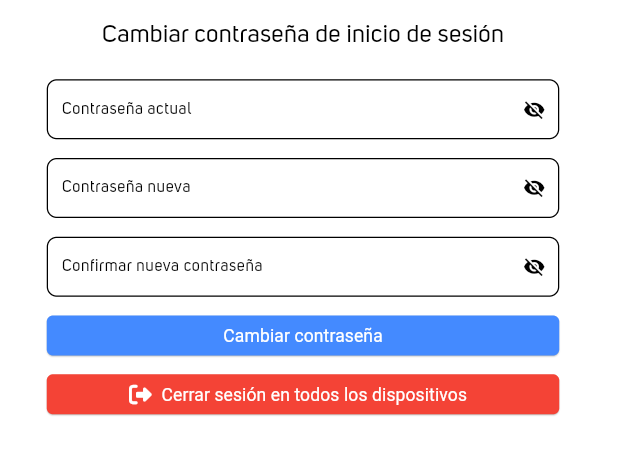Show the current password via eye icon
Screen dimensions: 643x474
point(534,109)
